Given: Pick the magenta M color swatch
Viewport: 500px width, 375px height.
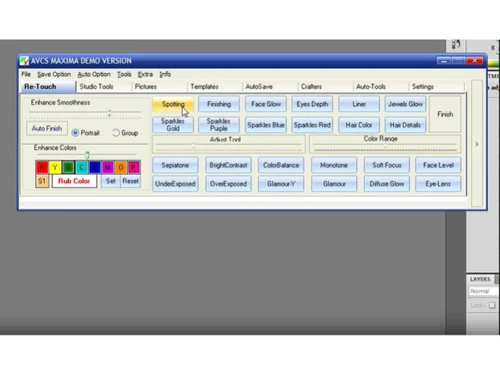Looking at the screenshot, I should 108,167.
